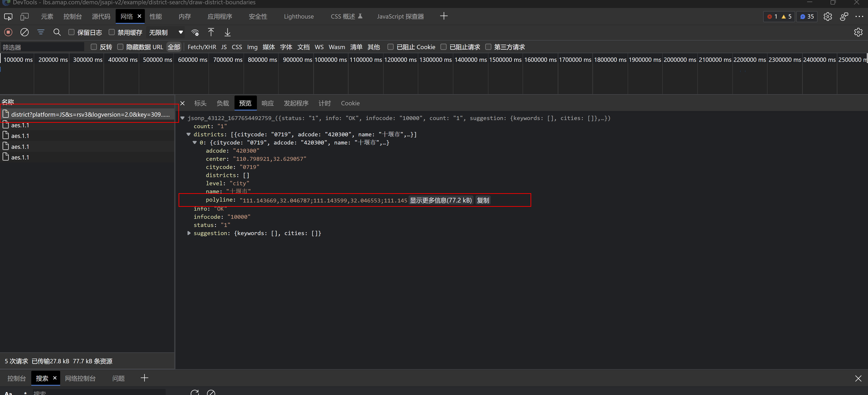868x395 pixels.
Task: Check the 禁用缓存 checkbox
Action: 112,32
